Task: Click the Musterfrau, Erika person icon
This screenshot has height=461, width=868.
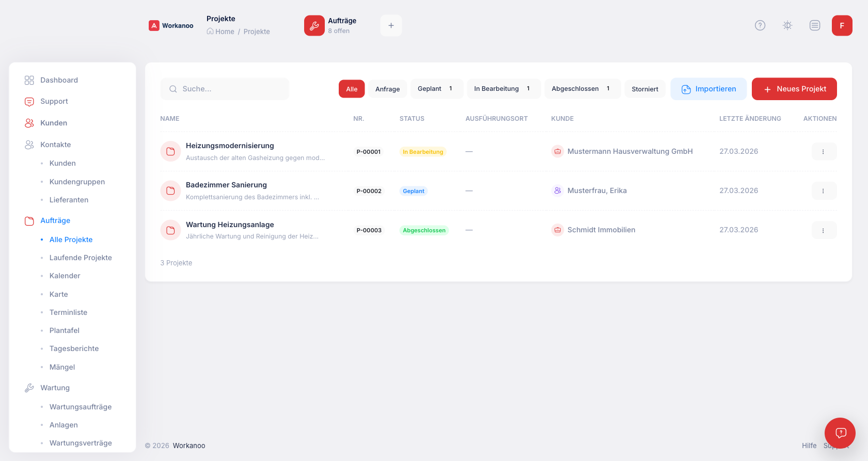Action: coord(557,190)
